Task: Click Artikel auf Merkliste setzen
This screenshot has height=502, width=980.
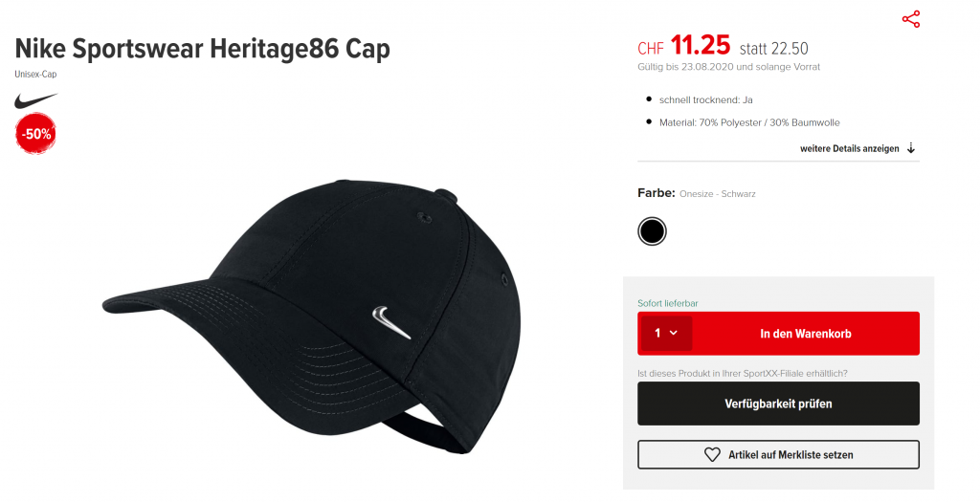Action: (x=778, y=454)
